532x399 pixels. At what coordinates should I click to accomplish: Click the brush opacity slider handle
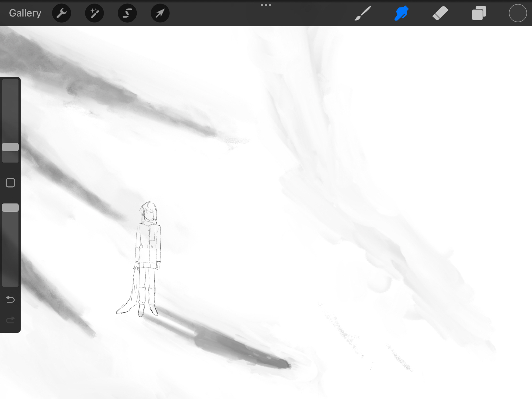pyautogui.click(x=10, y=208)
